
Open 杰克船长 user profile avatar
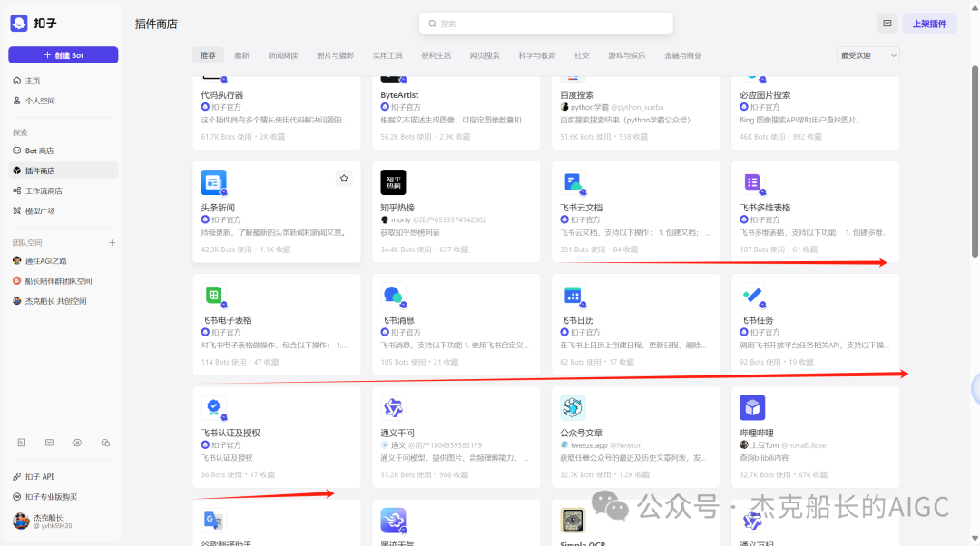click(x=21, y=521)
